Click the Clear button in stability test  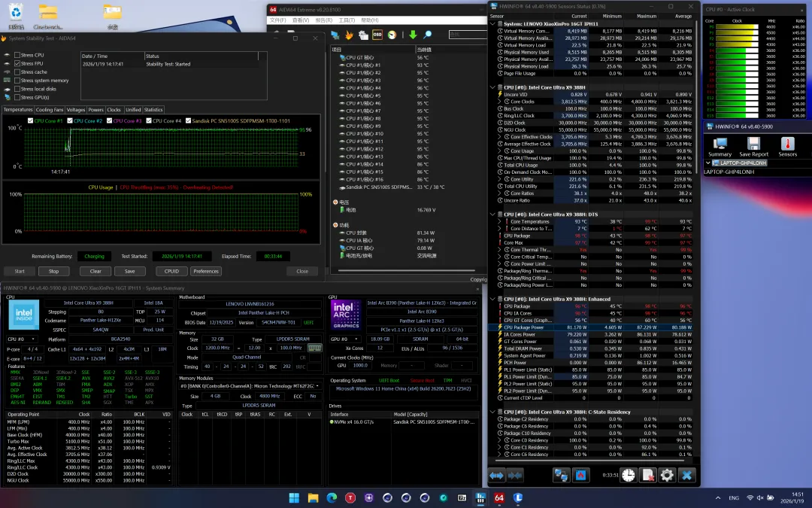point(95,271)
